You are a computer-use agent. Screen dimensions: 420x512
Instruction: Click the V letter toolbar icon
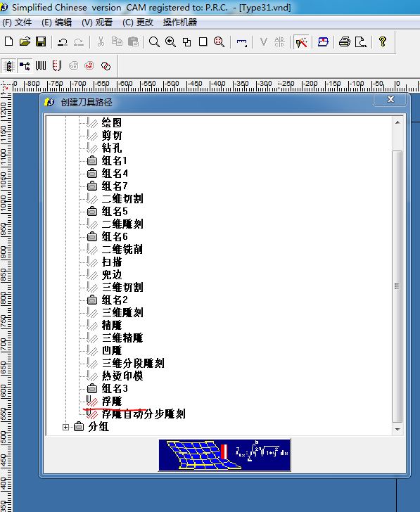(x=264, y=41)
